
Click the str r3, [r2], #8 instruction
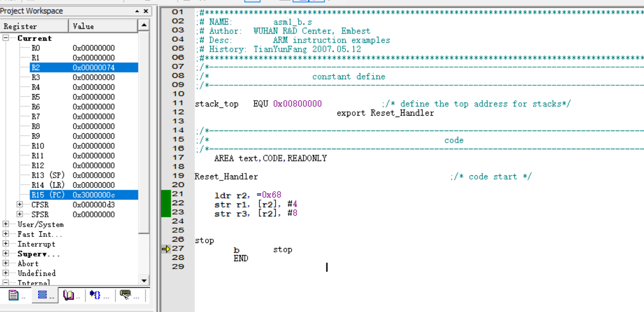pyautogui.click(x=256, y=214)
